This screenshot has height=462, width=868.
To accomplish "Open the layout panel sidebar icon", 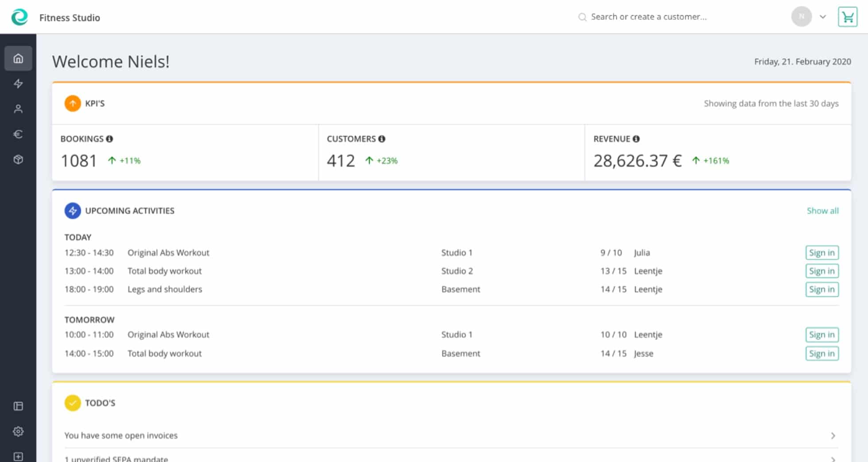I will [18, 406].
